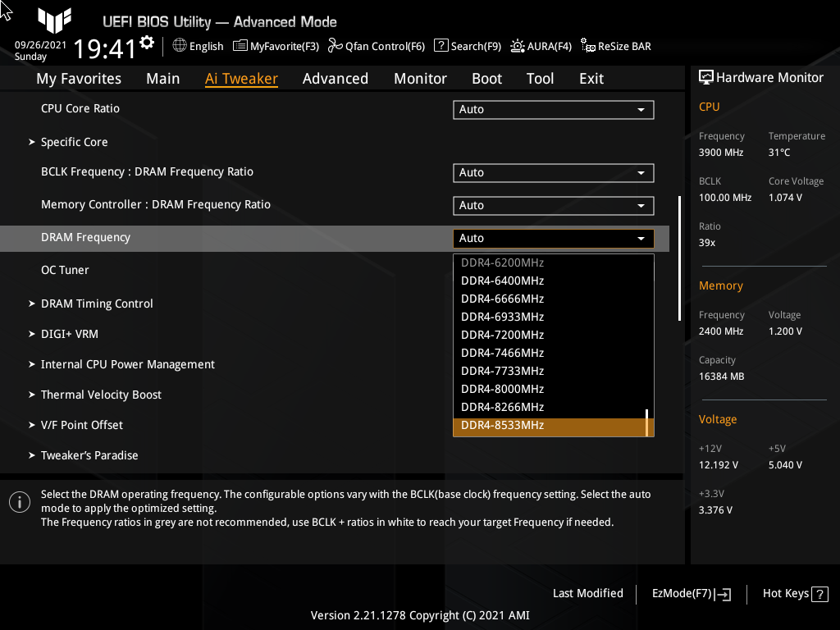The image size is (840, 630).
Task: Click the Hardware Monitor panel icon
Action: point(707,76)
